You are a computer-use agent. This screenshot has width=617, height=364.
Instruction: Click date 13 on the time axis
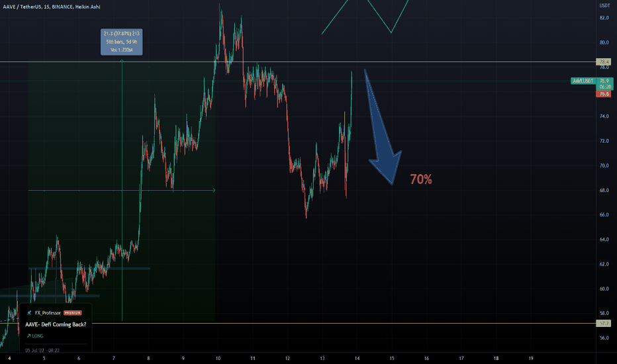[x=322, y=359]
